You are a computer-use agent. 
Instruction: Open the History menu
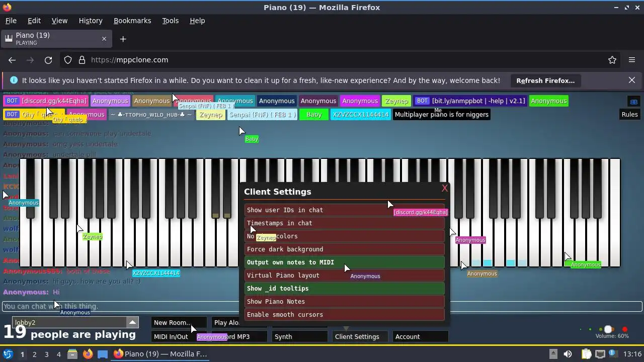point(91,21)
